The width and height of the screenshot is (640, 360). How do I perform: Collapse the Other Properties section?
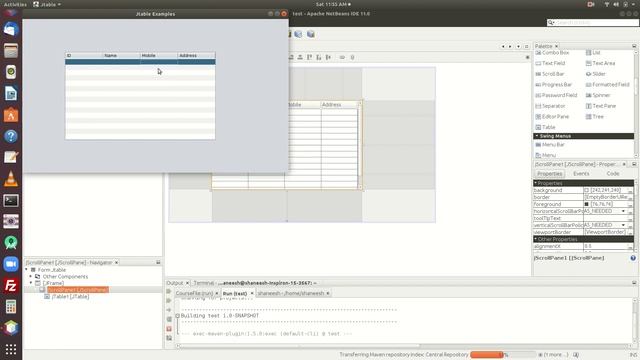(x=536, y=239)
